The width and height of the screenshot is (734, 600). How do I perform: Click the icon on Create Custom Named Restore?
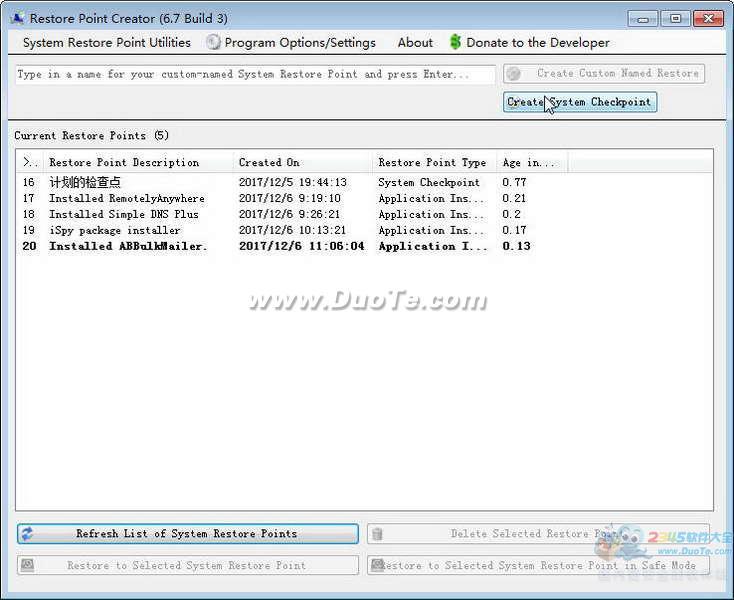point(514,73)
